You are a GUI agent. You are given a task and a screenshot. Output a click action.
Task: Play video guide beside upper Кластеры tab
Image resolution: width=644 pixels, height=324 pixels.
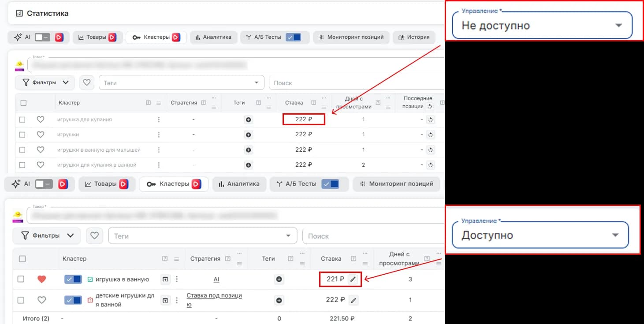(176, 37)
